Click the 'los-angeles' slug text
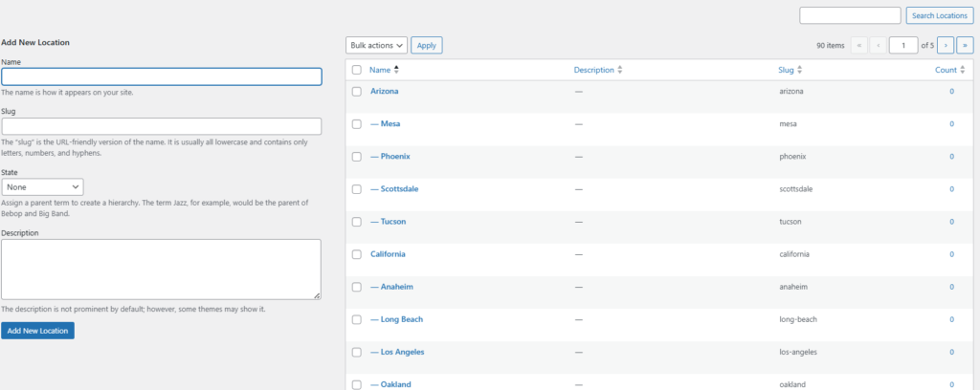 [x=797, y=352]
